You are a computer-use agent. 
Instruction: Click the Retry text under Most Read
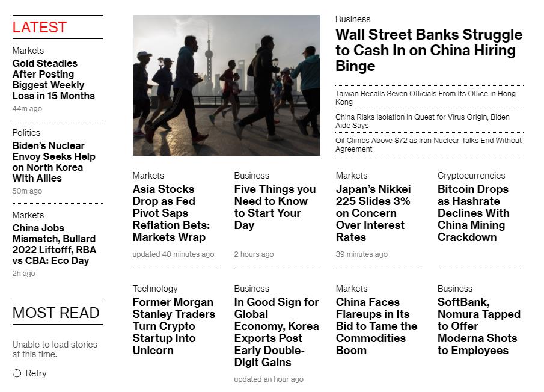[x=36, y=373]
